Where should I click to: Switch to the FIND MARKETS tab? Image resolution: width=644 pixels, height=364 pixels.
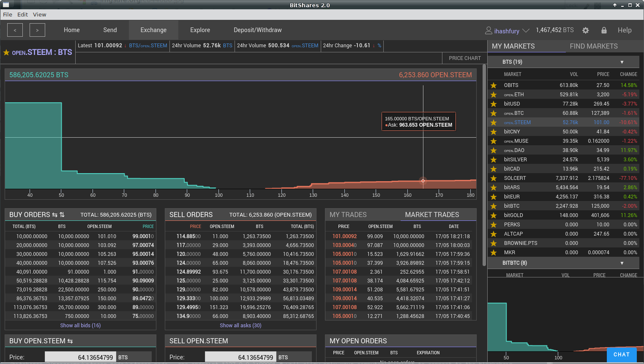(593, 46)
